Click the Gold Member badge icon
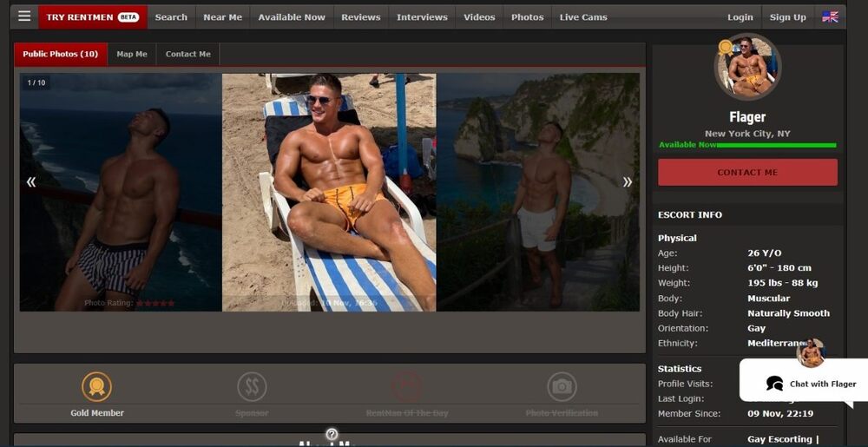Viewport: 868px width, 447px height. point(96,386)
